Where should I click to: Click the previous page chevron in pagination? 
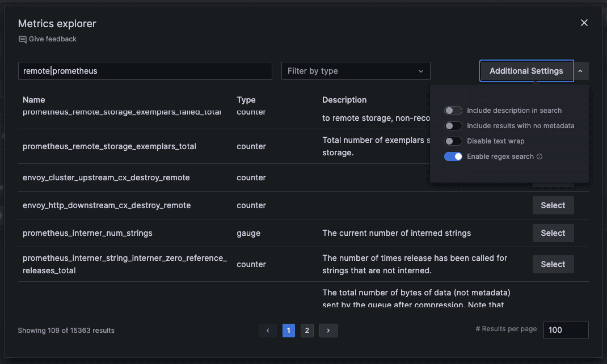click(268, 330)
